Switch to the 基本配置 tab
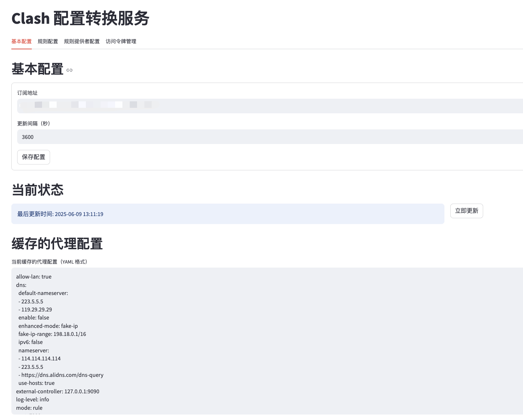Viewport: 523px width, 420px height. click(22, 41)
